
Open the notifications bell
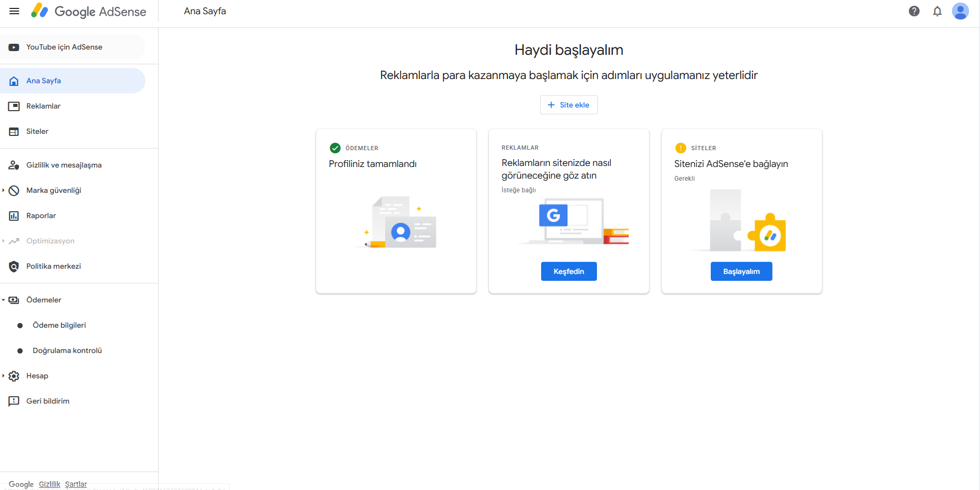pyautogui.click(x=937, y=11)
